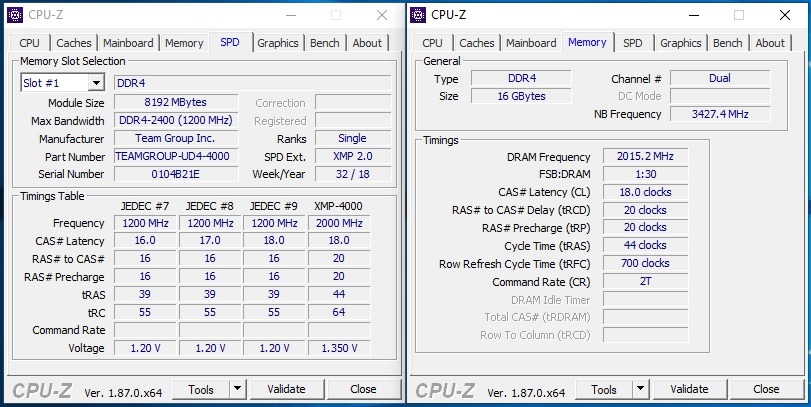The height and width of the screenshot is (407, 811).
Task: Click the tRFC value 700 clocks
Action: click(x=645, y=263)
